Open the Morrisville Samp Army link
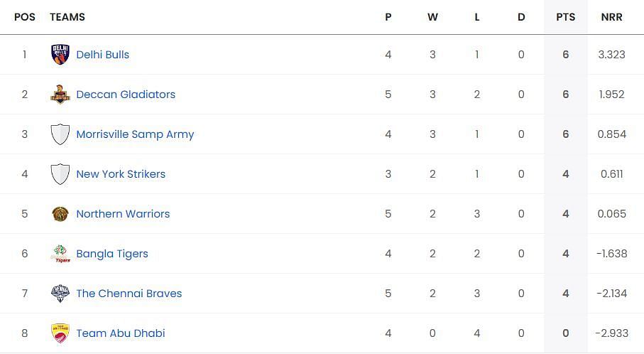Image resolution: width=644 pixels, height=354 pixels. coord(135,134)
